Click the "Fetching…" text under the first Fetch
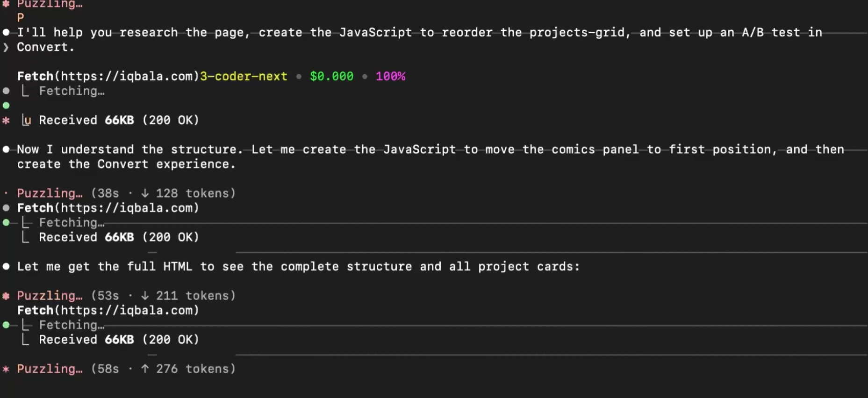The width and height of the screenshot is (868, 398). (72, 91)
